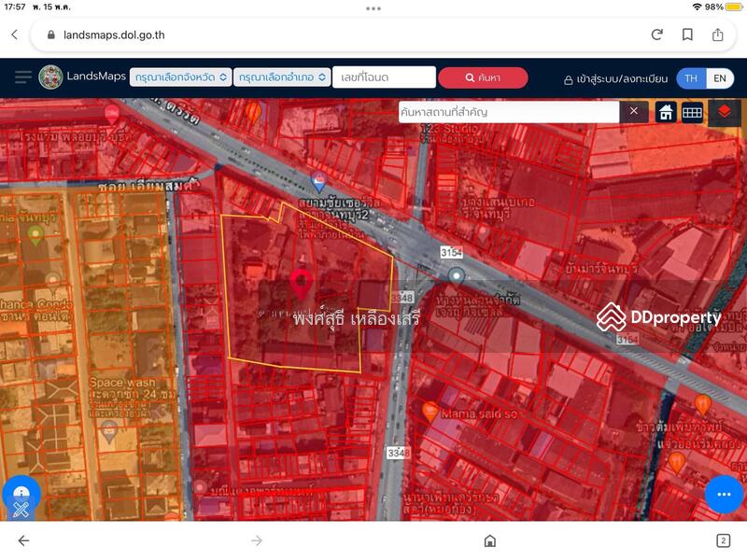The image size is (747, 560).
Task: Click the red search button
Action: coord(483,77)
